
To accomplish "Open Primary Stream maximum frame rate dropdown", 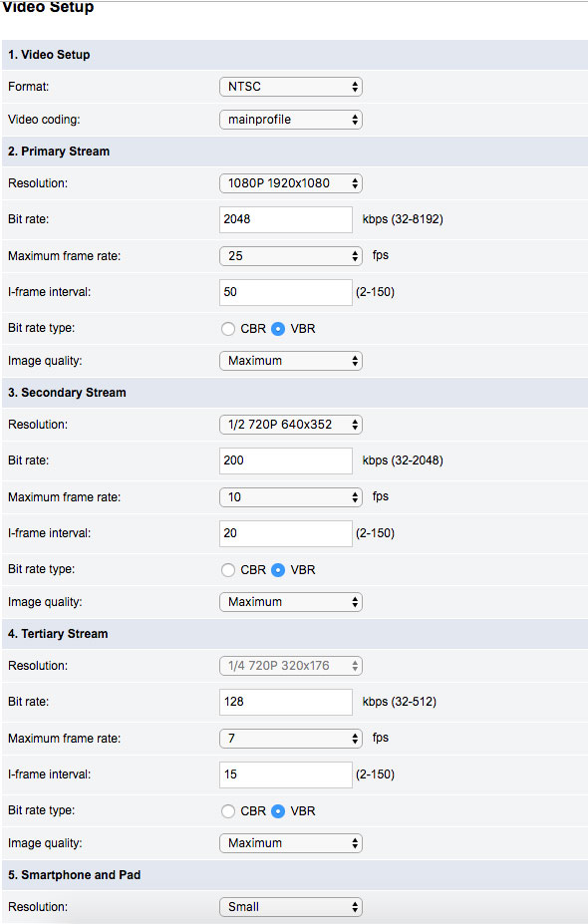I will (x=290, y=256).
